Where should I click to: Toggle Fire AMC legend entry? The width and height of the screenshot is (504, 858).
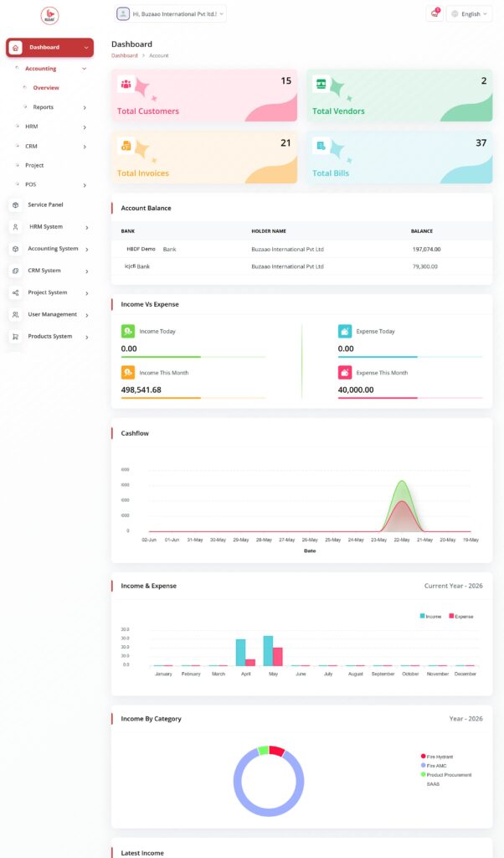[x=434, y=766]
